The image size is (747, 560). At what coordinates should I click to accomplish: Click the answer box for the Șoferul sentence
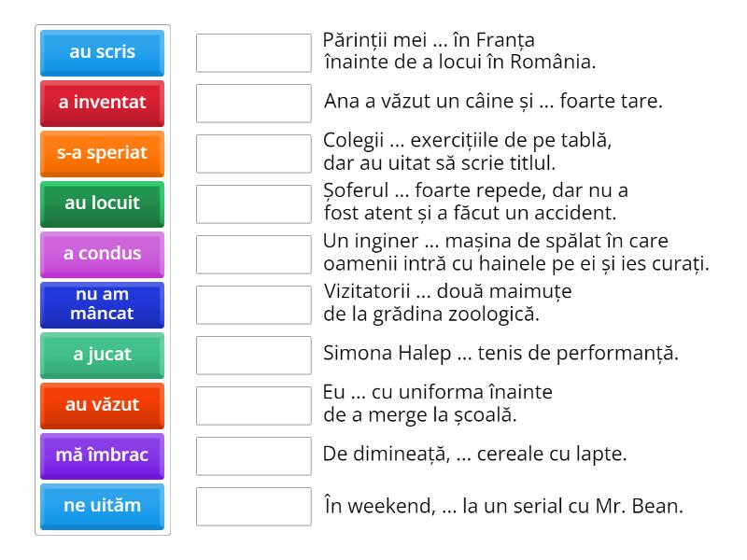click(253, 203)
